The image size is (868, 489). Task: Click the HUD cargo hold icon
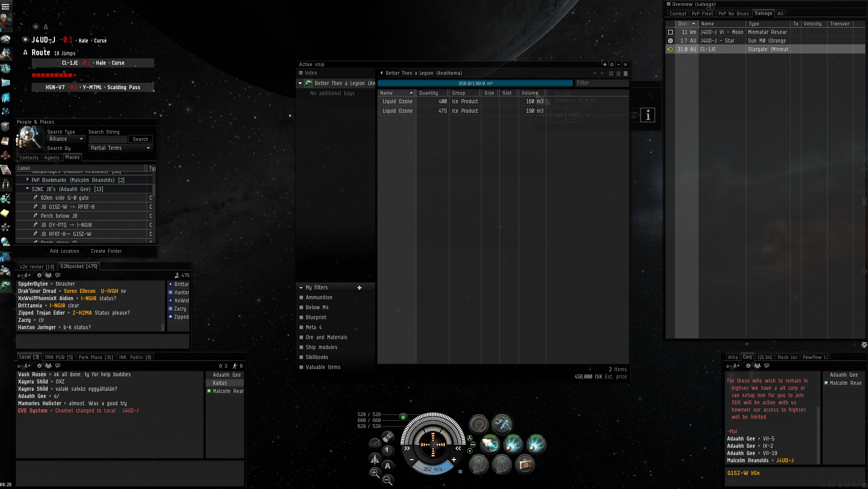tap(388, 437)
